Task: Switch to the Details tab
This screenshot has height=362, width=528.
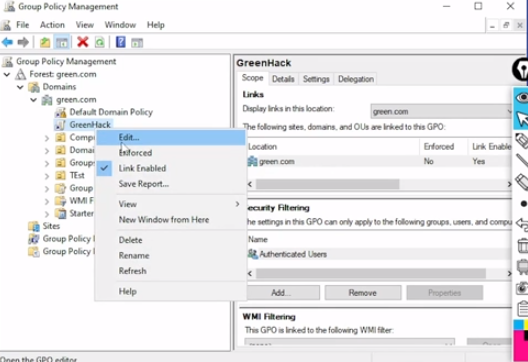Action: point(283,79)
